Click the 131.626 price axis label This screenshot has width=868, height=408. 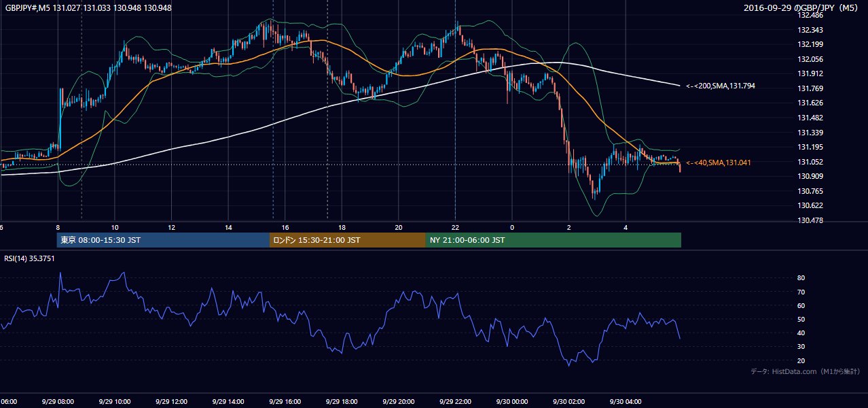click(810, 103)
